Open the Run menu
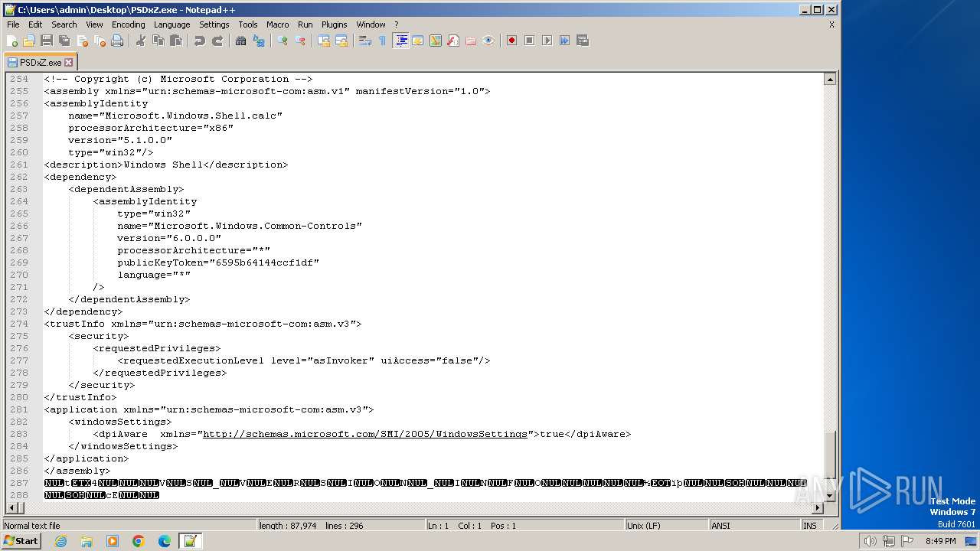 [x=305, y=24]
